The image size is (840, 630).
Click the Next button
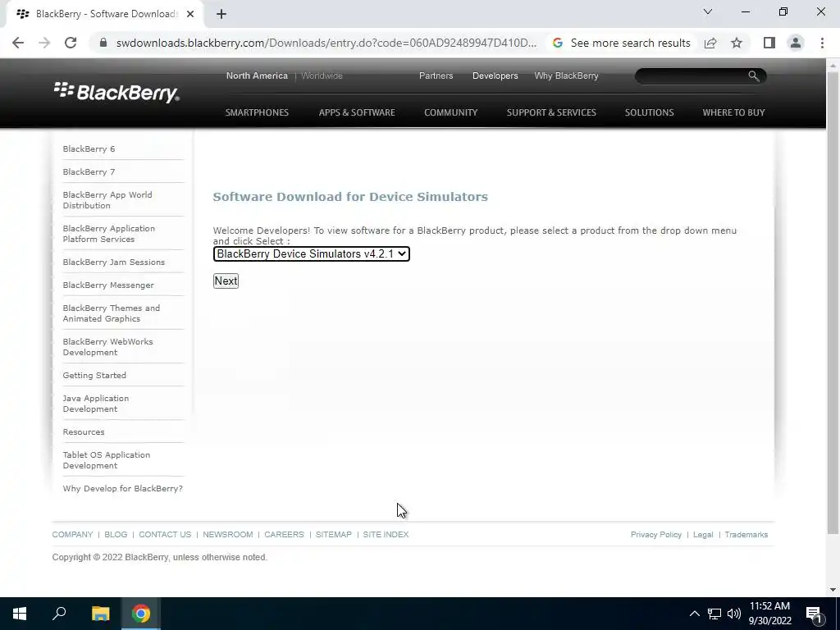coord(226,281)
